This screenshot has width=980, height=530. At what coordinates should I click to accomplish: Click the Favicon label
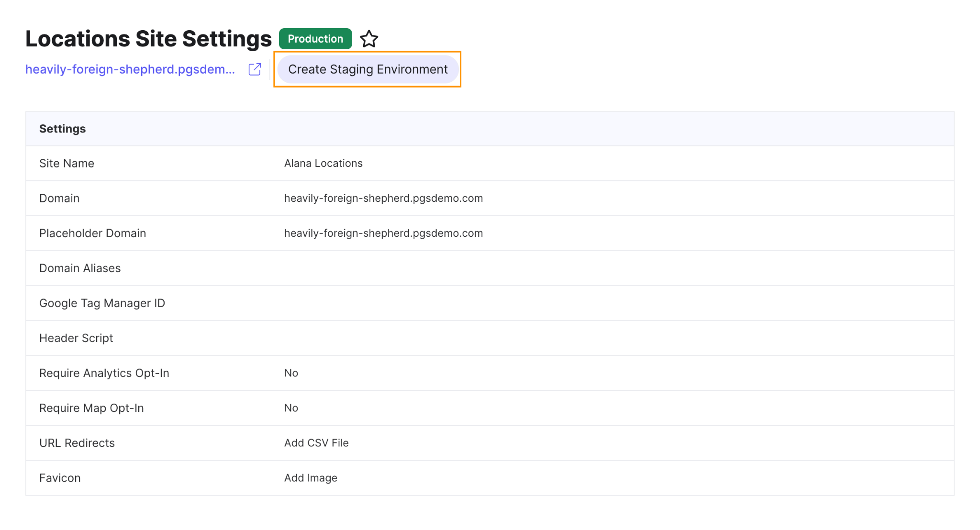click(60, 478)
